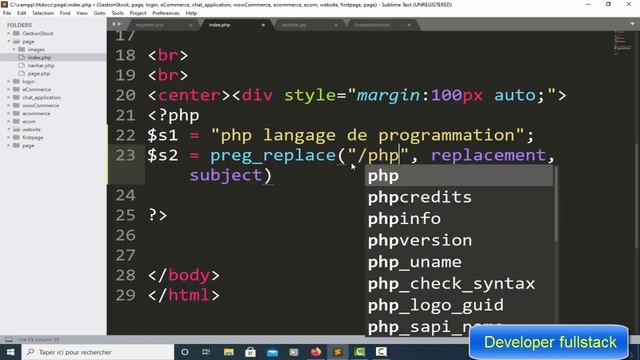Open the Help menu

click(191, 13)
